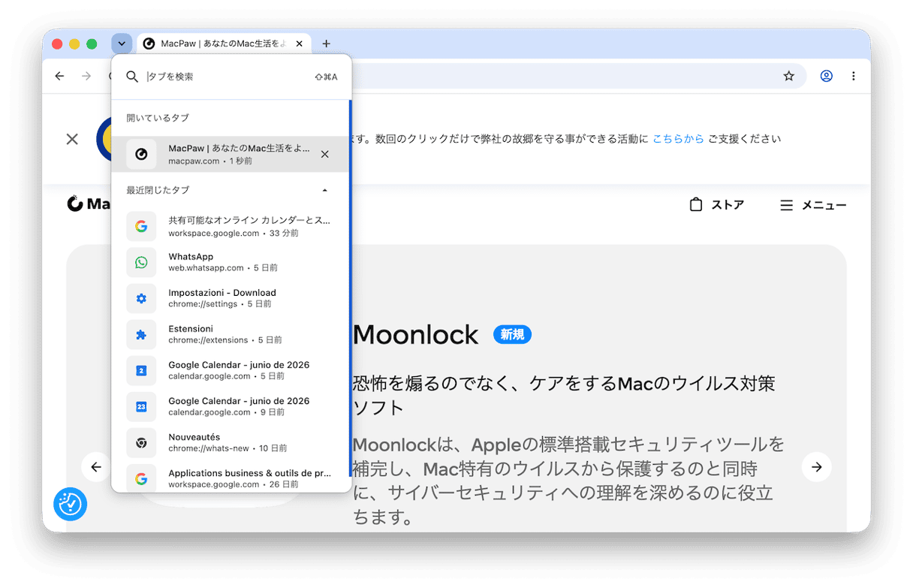
Task: Click the settings gear favicon for Impostazioni
Action: coord(141,298)
